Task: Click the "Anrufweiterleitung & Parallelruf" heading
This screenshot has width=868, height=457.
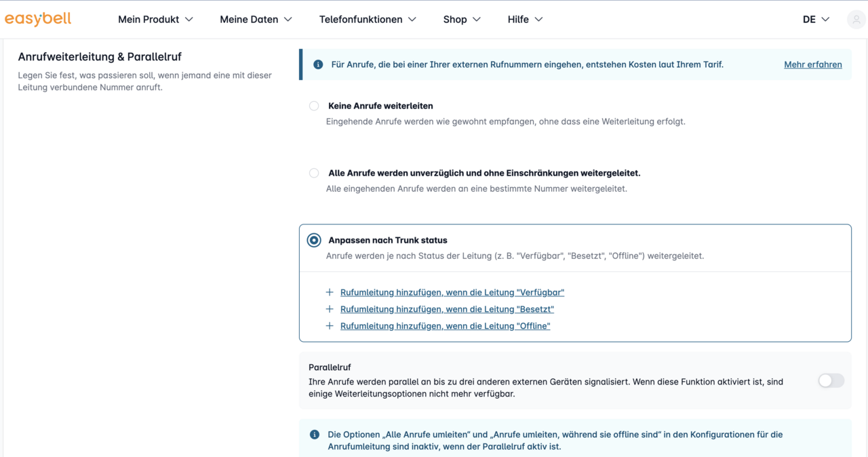Action: 100,57
